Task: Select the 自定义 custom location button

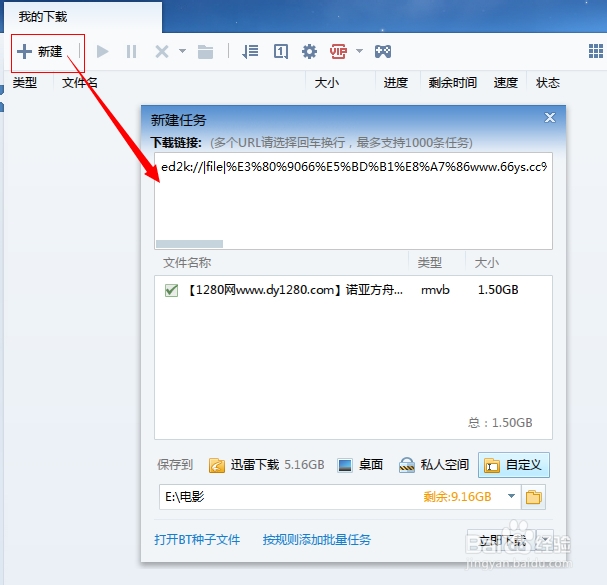Action: tap(514, 465)
